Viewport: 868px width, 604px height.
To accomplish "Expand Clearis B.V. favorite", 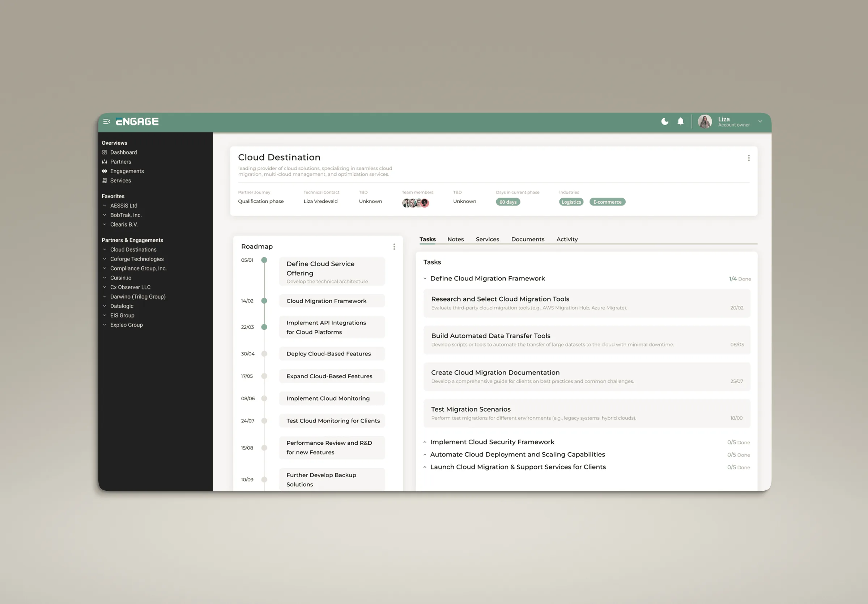I will pos(105,225).
